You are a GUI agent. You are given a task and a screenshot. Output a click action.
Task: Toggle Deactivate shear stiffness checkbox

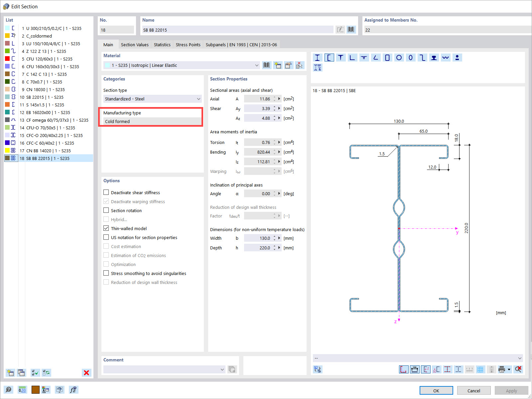point(106,193)
